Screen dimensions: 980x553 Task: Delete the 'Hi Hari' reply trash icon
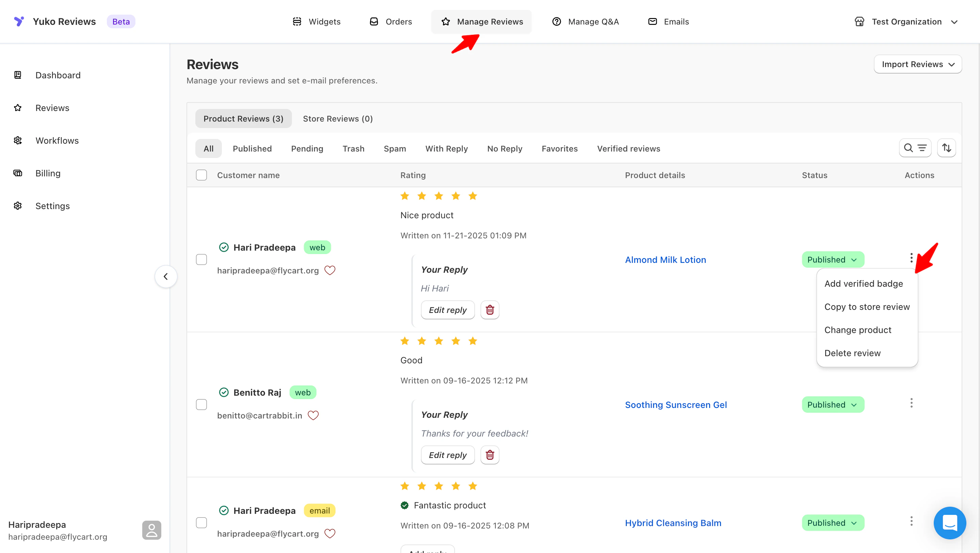click(490, 310)
